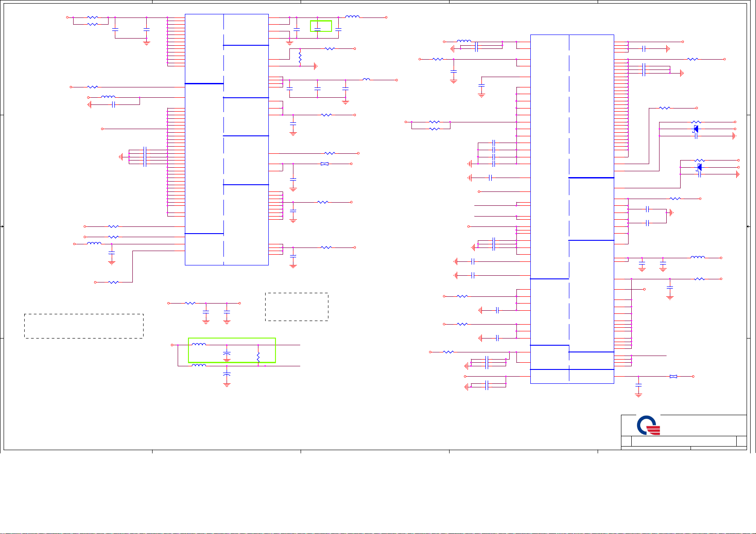Select the bowtie jumper at the right IC's bottom output
756x534 pixels.
click(x=673, y=377)
